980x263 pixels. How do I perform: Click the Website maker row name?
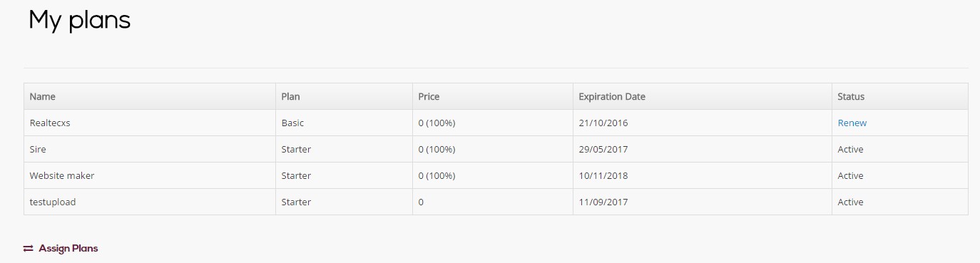[62, 176]
